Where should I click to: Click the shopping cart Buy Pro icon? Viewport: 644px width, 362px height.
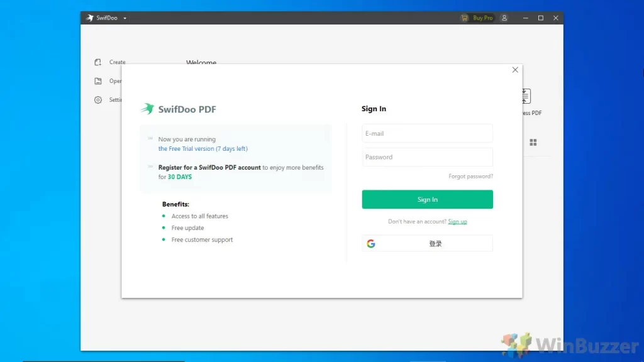(x=464, y=18)
